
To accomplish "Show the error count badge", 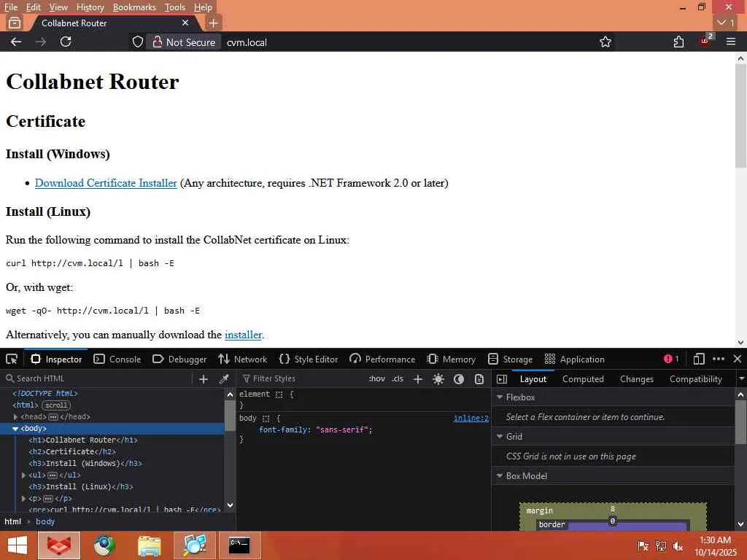I will pos(671,359).
